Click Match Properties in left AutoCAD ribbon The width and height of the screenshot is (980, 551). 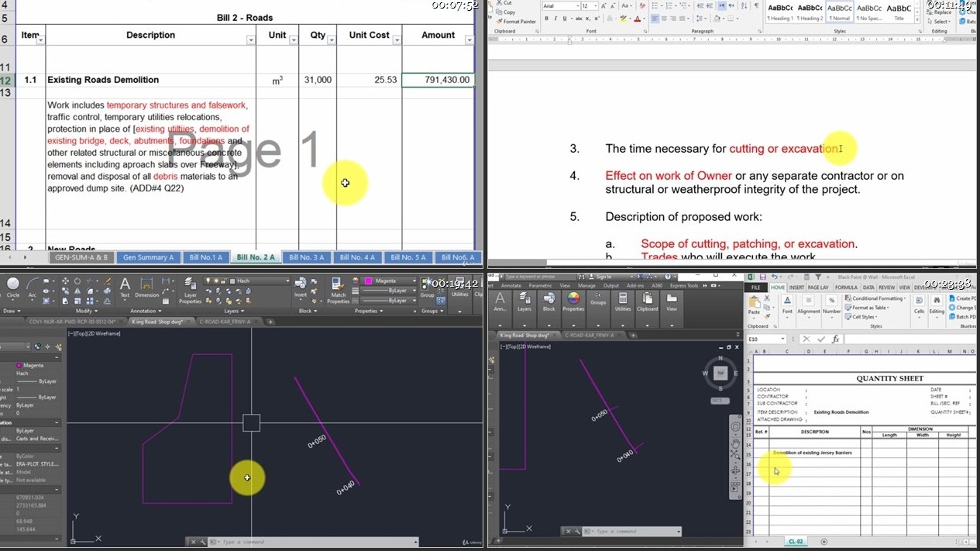coord(339,291)
